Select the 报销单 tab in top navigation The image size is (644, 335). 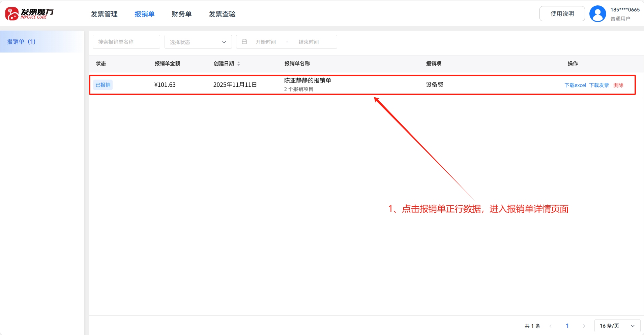(x=144, y=14)
